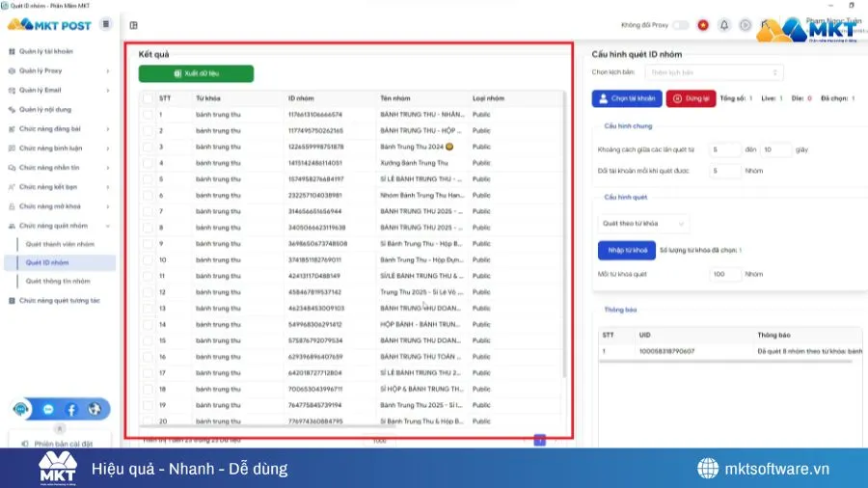Screen dimensions: 868x488
Task: Click the Mỗi từ khóa quét input field
Action: click(724, 274)
